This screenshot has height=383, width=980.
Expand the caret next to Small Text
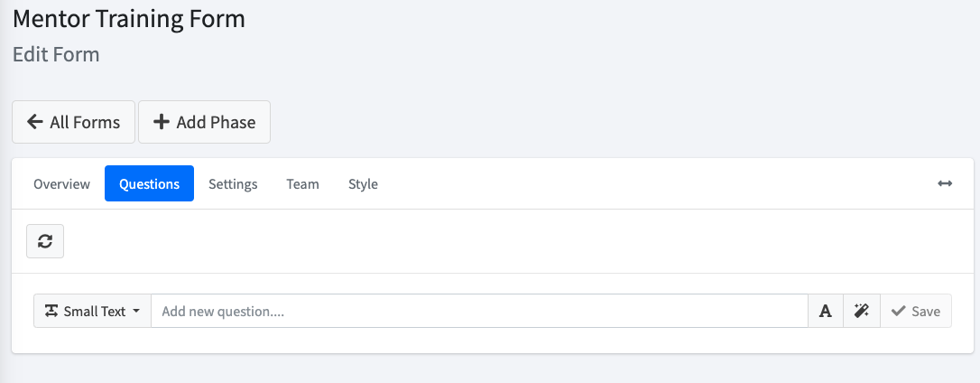click(136, 311)
